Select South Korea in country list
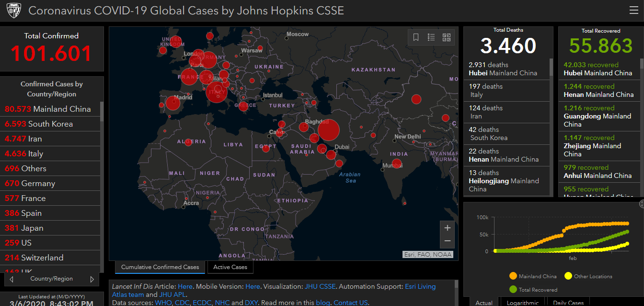This screenshot has height=306, width=644. (x=50, y=124)
